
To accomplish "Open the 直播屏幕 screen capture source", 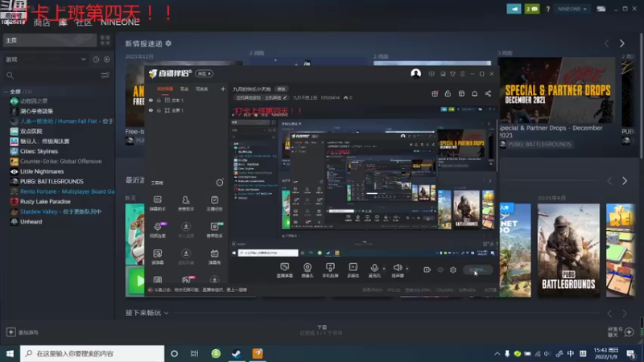I will 285,270.
